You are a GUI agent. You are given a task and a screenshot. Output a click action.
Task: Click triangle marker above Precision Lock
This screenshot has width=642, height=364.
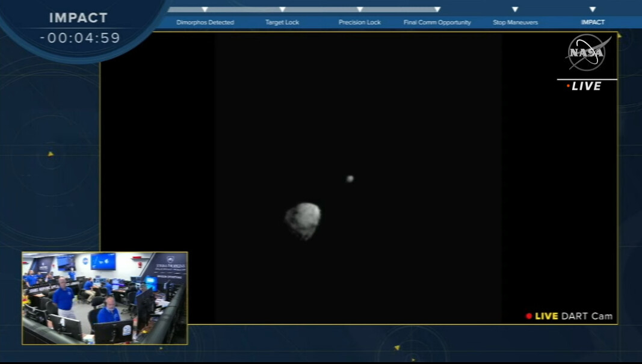pos(360,10)
